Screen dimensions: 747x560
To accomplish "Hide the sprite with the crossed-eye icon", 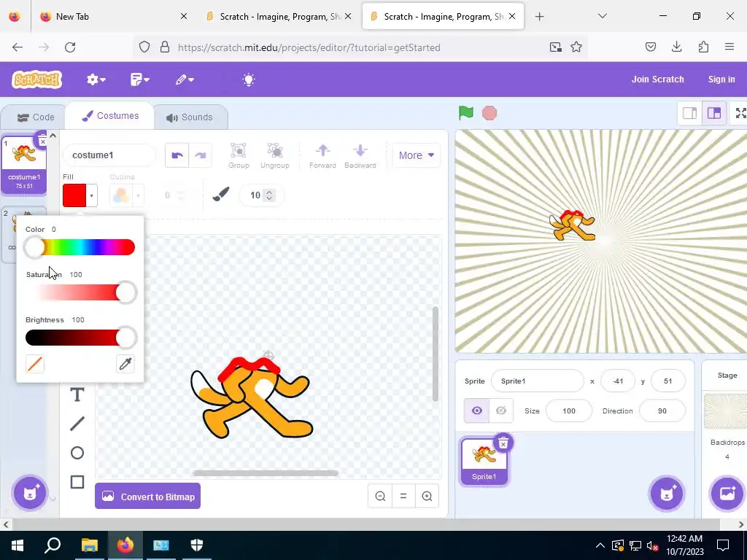I will pyautogui.click(x=501, y=411).
